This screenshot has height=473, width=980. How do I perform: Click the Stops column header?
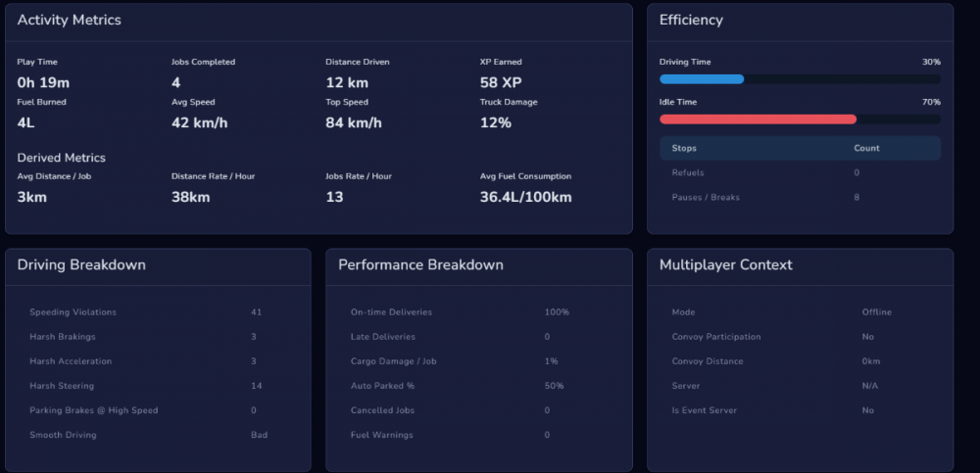684,148
